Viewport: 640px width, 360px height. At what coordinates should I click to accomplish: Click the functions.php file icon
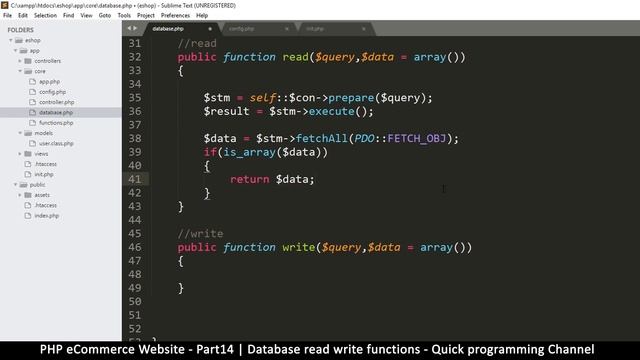(33, 123)
